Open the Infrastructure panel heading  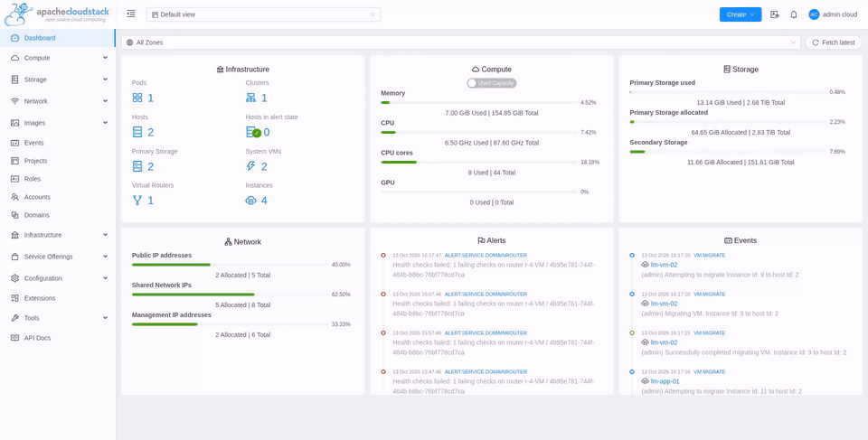click(243, 70)
